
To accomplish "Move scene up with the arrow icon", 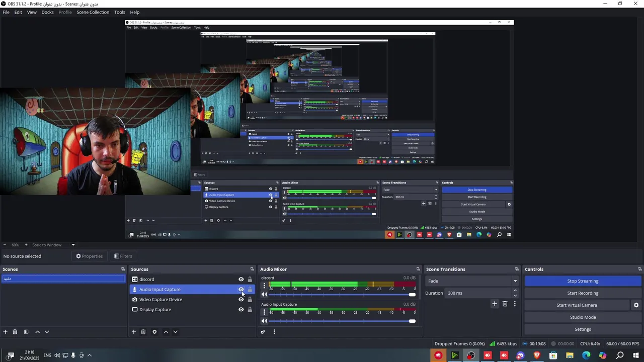I will (x=37, y=332).
